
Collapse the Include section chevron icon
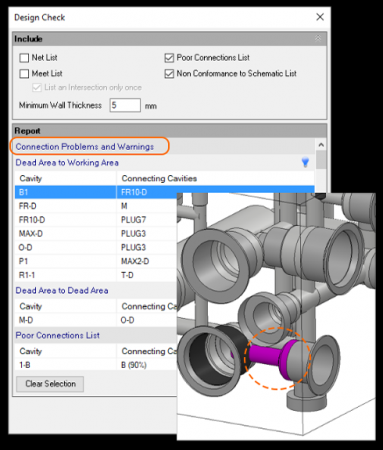point(318,38)
